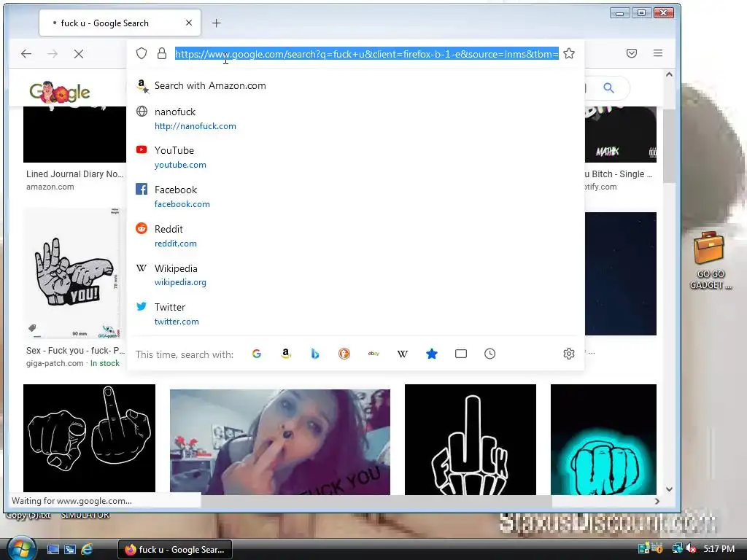Image resolution: width=747 pixels, height=560 pixels.
Task: Save page to Pocket
Action: pyautogui.click(x=632, y=53)
